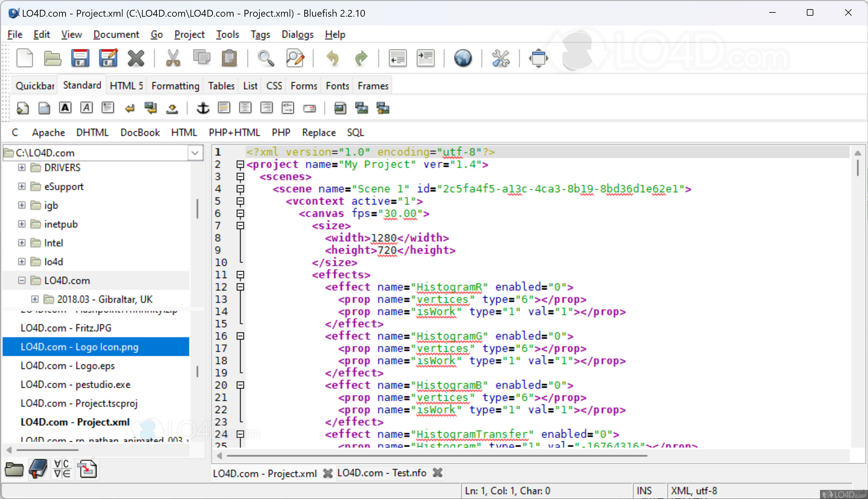The height and width of the screenshot is (499, 868).
Task: Click the Cut scissors icon
Action: coord(173,58)
